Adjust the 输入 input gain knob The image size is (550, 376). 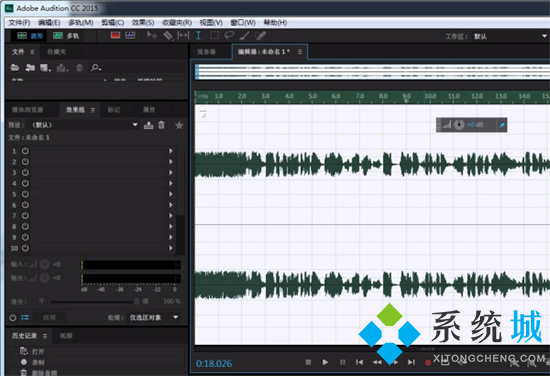tap(45, 264)
